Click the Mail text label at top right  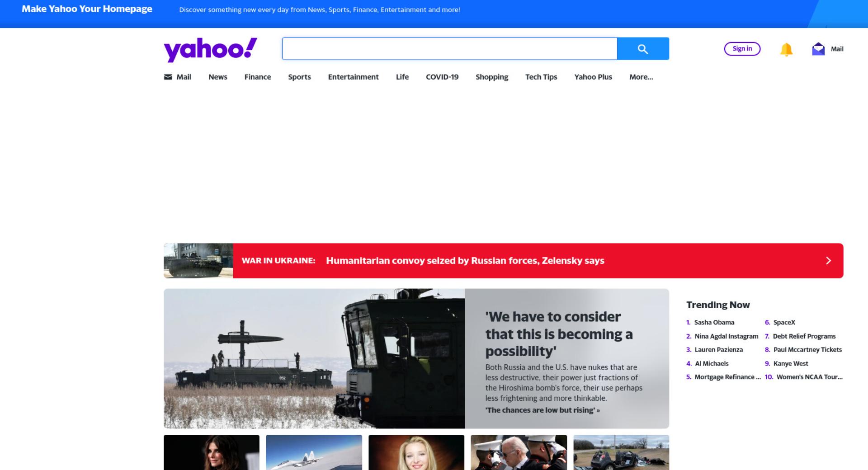click(837, 49)
